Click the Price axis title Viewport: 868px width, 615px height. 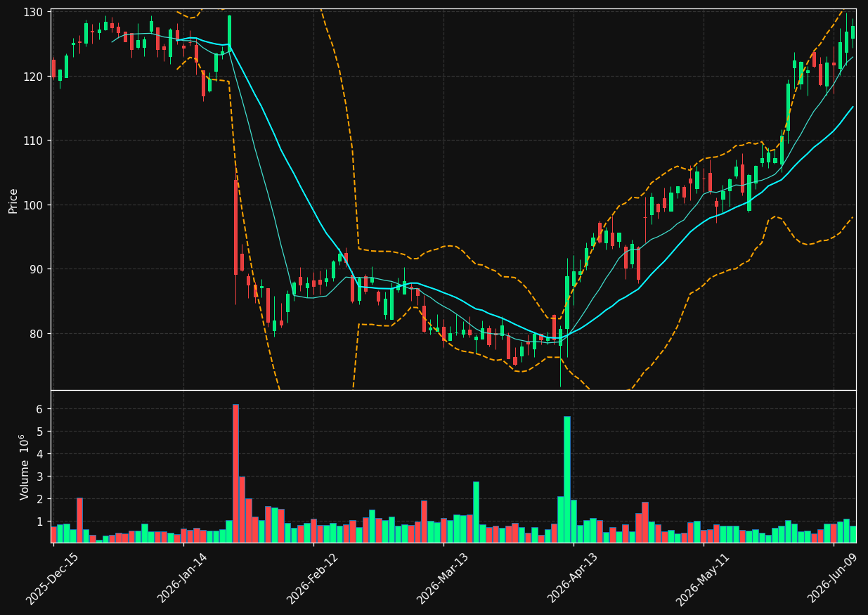[x=13, y=200]
